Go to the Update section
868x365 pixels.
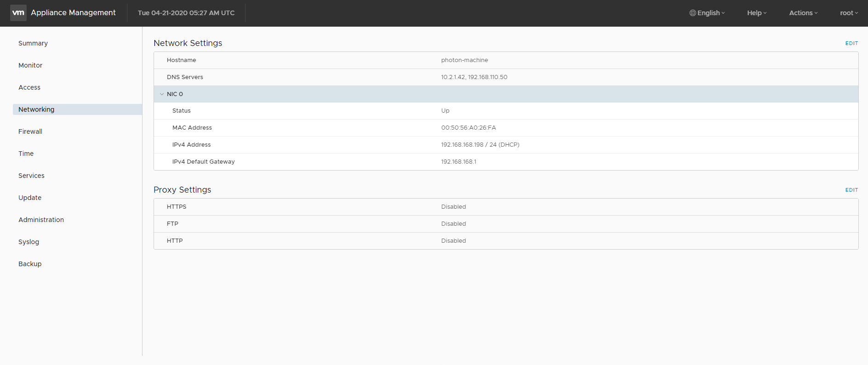[30, 198]
